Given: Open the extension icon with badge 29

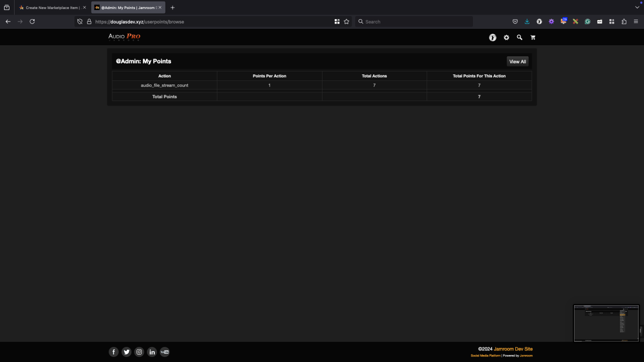Looking at the screenshot, I should pyautogui.click(x=563, y=21).
